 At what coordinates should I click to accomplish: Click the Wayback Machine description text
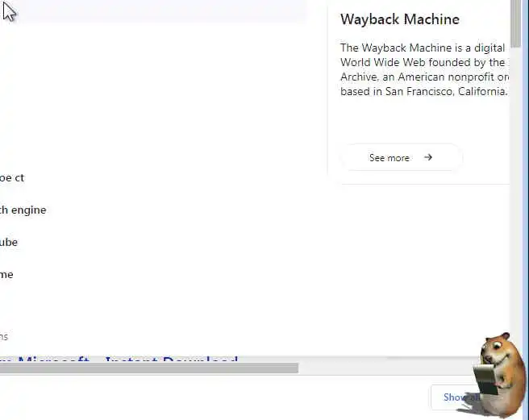click(x=424, y=69)
